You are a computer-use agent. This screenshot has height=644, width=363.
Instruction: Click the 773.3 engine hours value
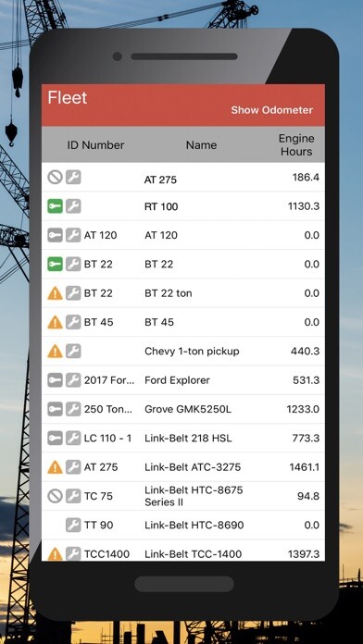306,439
